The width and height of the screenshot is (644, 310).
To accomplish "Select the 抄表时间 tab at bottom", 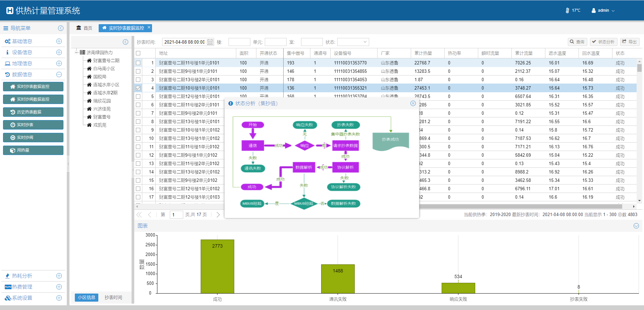I will (113, 298).
